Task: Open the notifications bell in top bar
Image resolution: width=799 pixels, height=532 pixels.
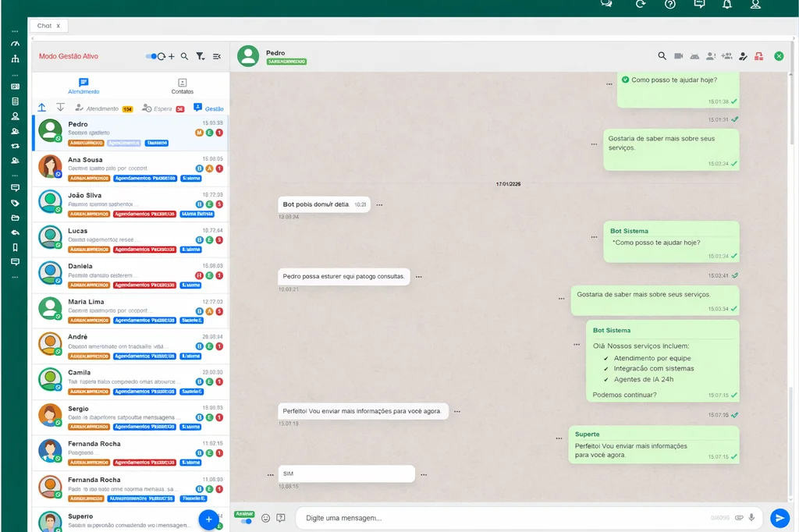Action: [727, 5]
